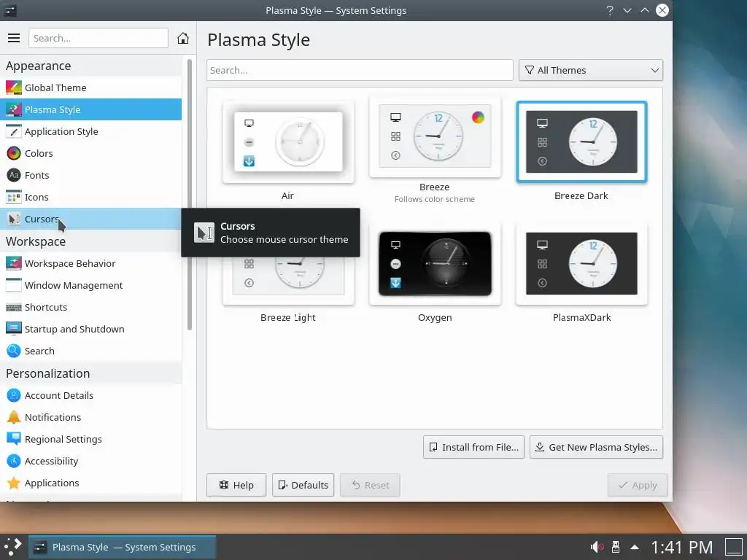Select the Breeze Light theme thumbnail

coord(288,281)
